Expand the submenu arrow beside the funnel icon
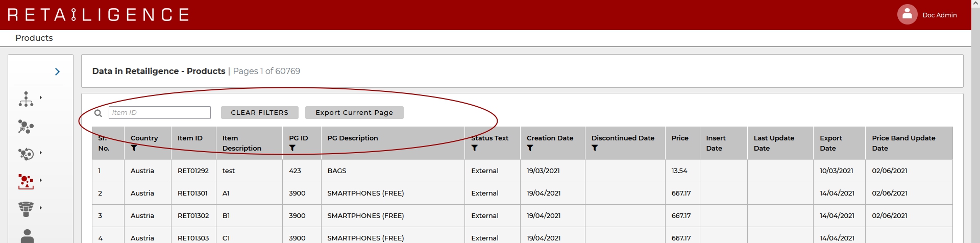Viewport: 980px width, 243px height. pyautogui.click(x=41, y=208)
